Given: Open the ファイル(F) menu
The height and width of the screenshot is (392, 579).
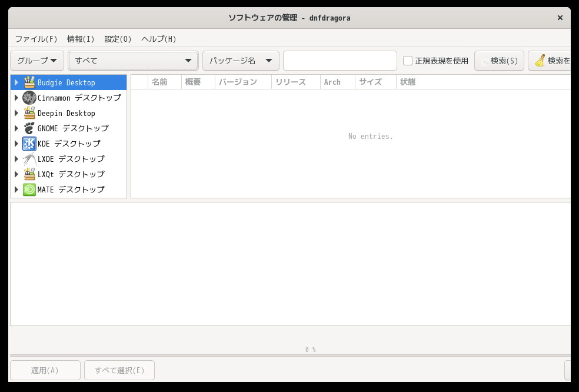Looking at the screenshot, I should 36,39.
